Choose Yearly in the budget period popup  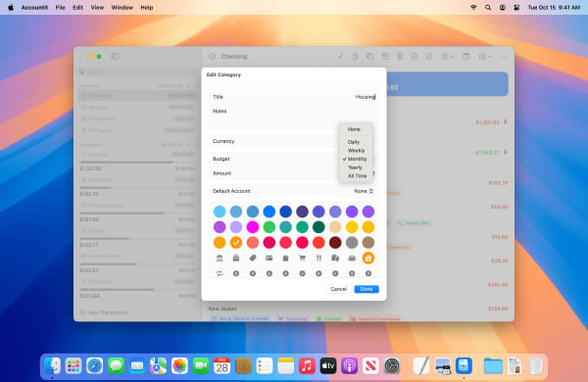356,167
